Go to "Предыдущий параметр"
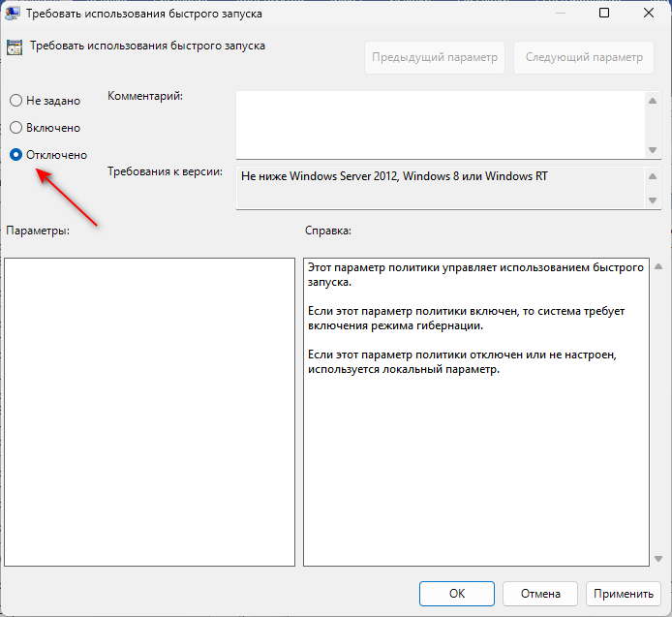 tap(435, 57)
